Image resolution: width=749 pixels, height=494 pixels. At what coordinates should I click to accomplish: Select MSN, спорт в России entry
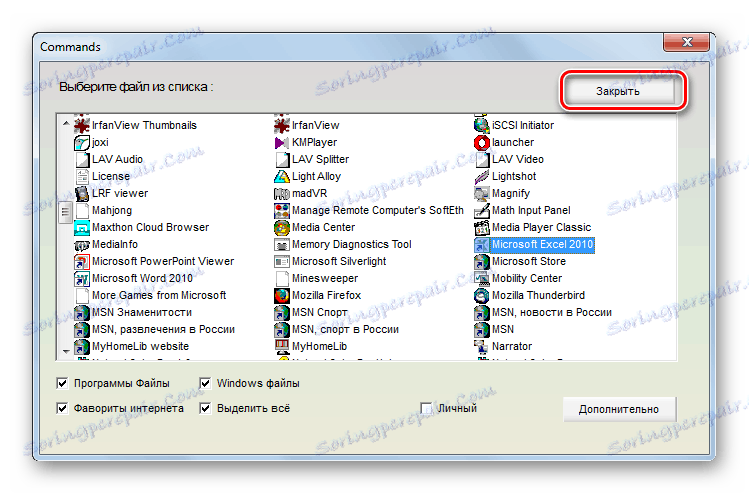(x=345, y=330)
